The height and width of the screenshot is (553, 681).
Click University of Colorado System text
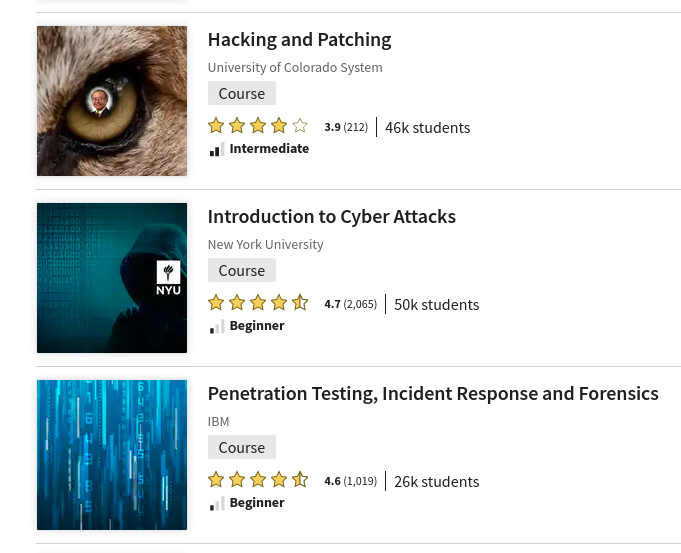pos(295,68)
